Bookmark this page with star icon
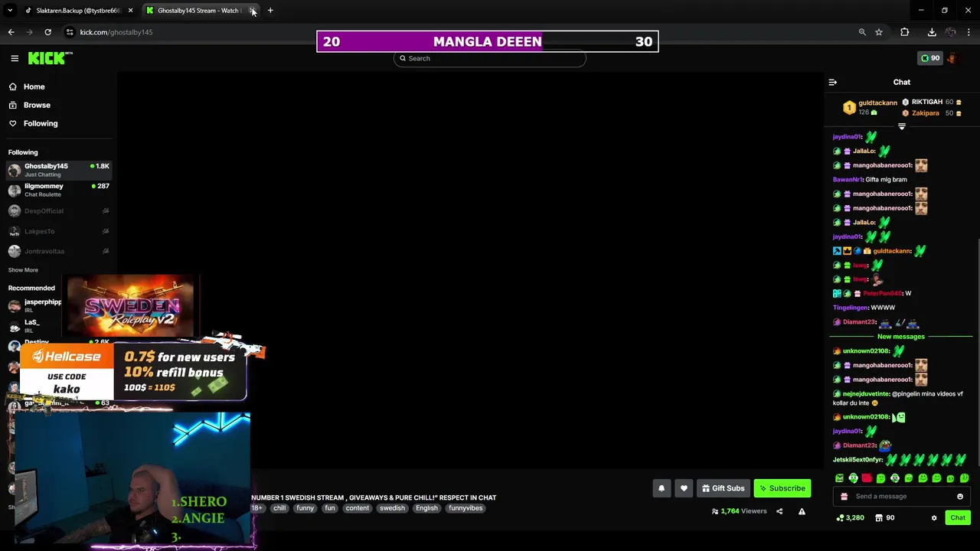The width and height of the screenshot is (980, 551). [x=879, y=32]
